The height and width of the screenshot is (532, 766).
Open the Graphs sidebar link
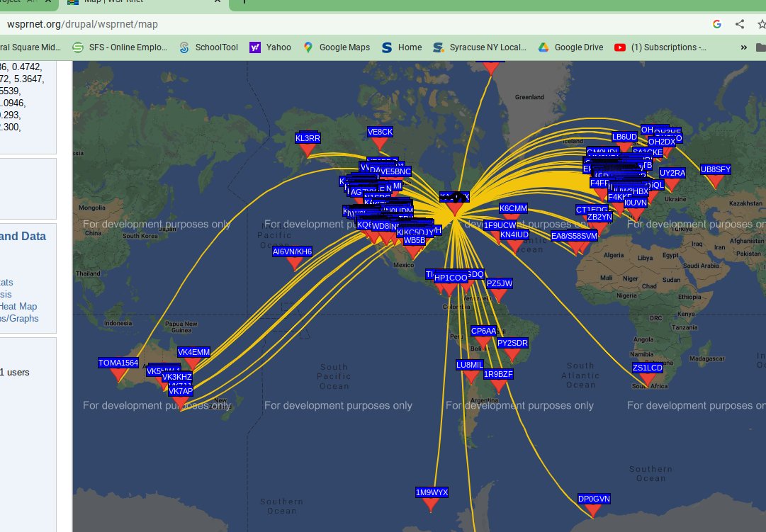click(x=20, y=319)
